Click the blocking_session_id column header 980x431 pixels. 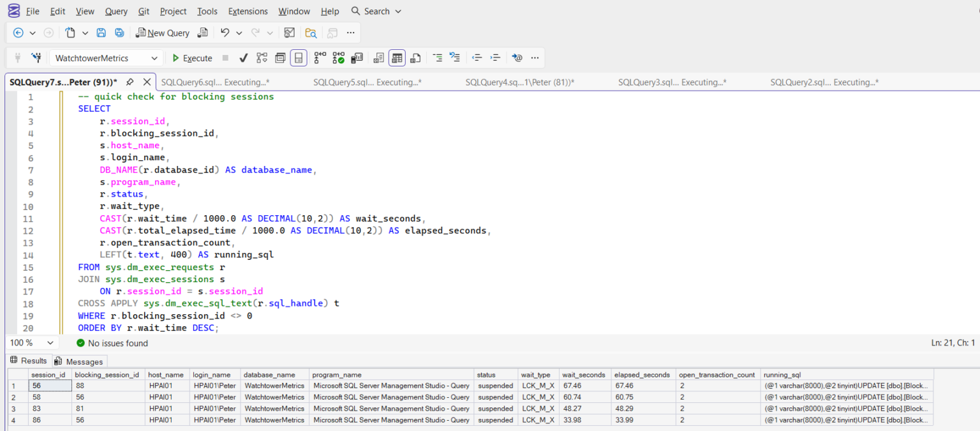107,375
